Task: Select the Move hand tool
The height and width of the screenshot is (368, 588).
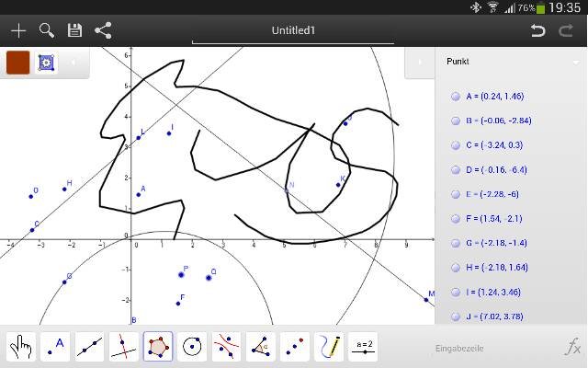Action: point(21,347)
